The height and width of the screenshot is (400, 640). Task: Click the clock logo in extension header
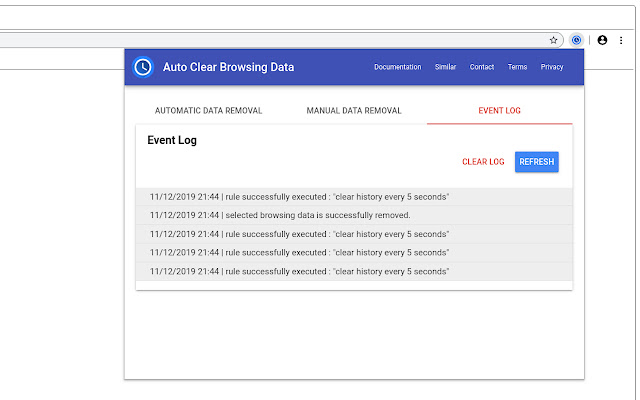143,67
